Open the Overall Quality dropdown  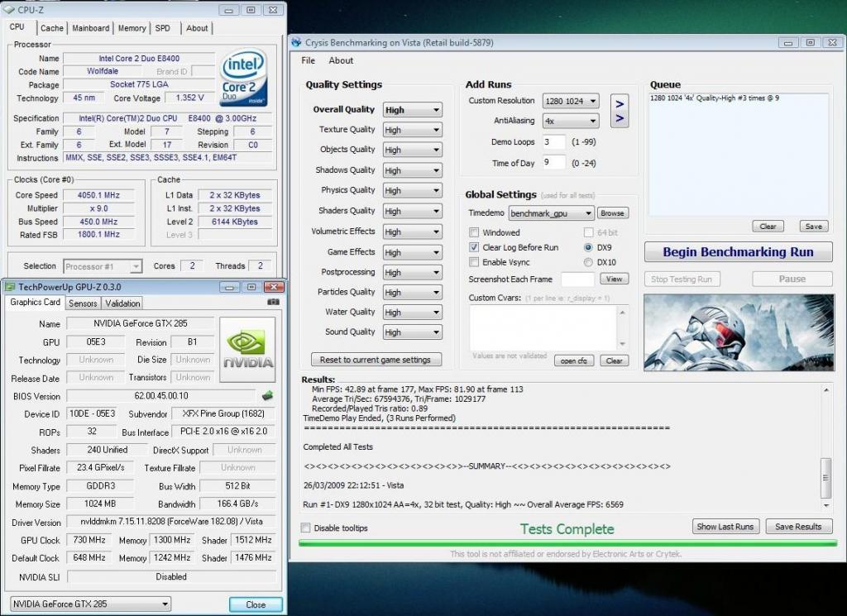(412, 110)
